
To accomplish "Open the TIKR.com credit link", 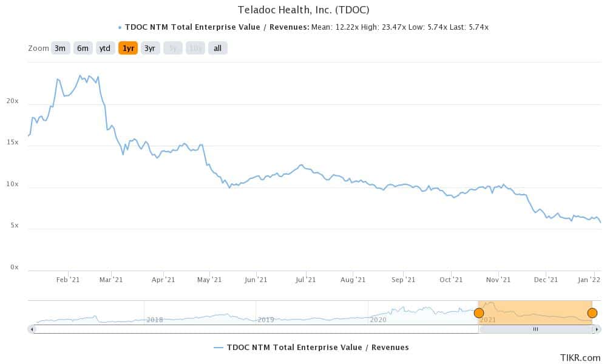I will pyautogui.click(x=580, y=358).
